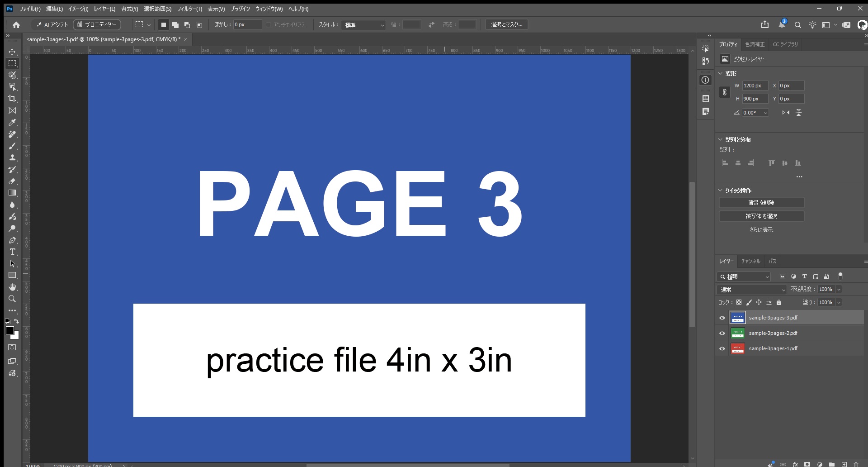Click the 被写体を選択 button
This screenshot has height=467, width=868.
click(761, 216)
